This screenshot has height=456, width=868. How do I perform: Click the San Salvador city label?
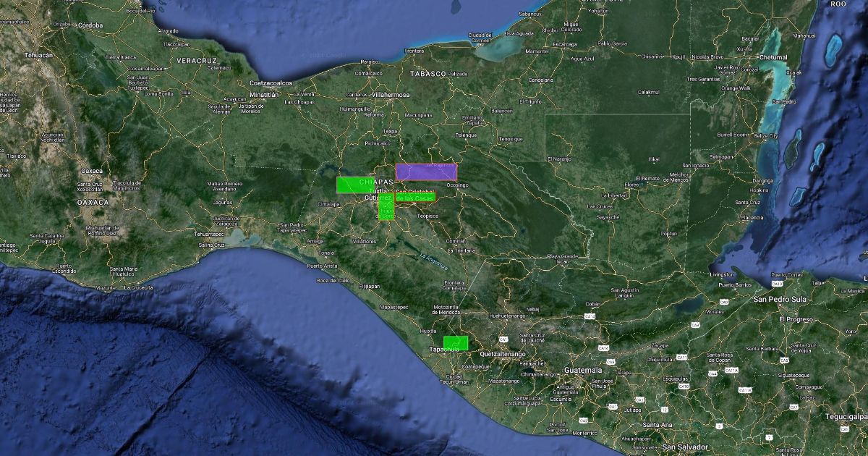(684, 447)
